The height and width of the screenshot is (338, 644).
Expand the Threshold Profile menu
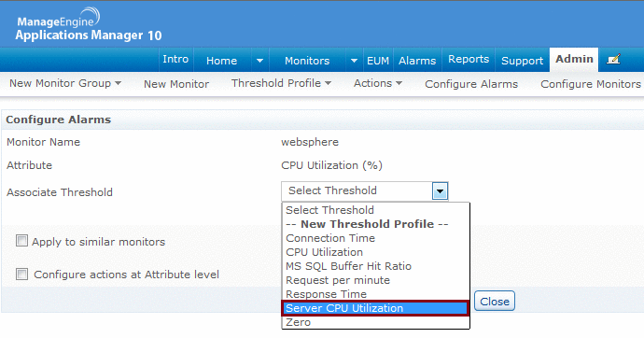click(x=281, y=83)
